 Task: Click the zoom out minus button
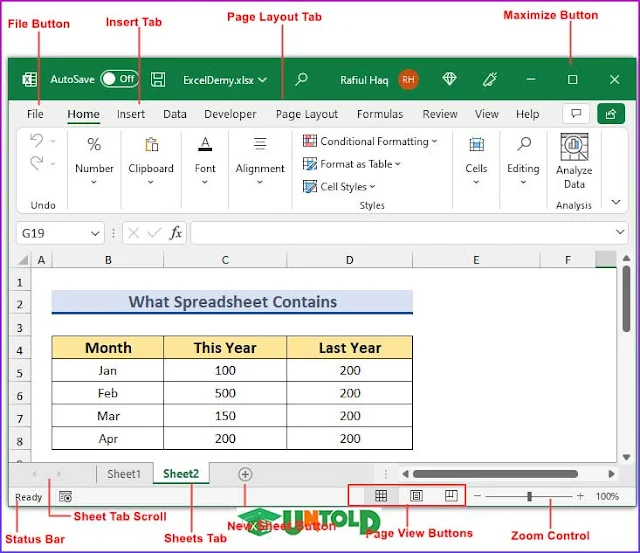(x=477, y=496)
